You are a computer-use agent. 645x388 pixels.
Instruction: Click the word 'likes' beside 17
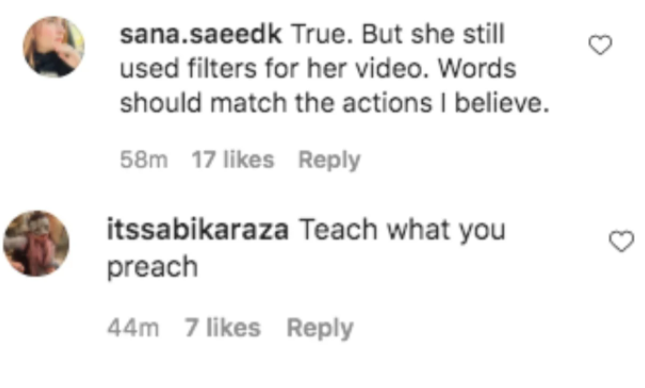click(248, 160)
